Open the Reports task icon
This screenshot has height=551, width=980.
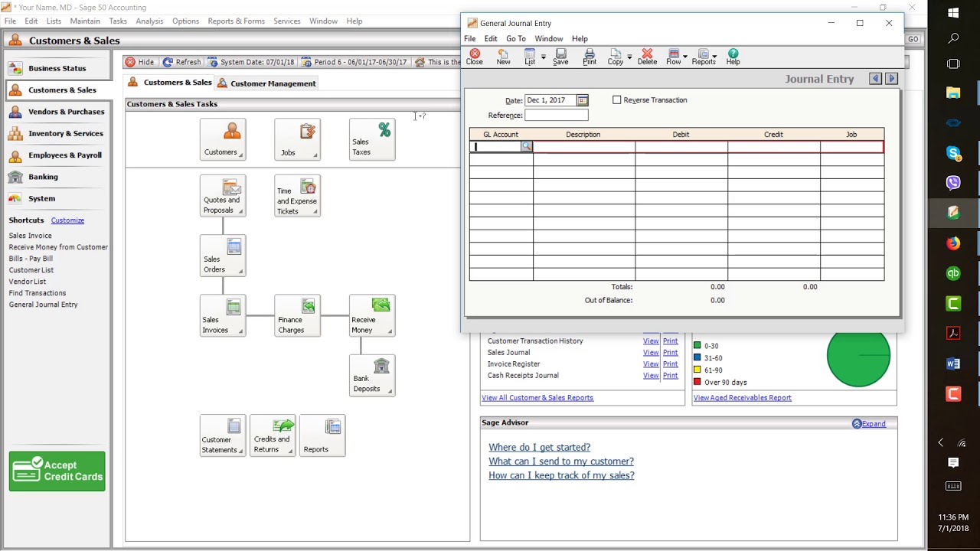coord(322,435)
